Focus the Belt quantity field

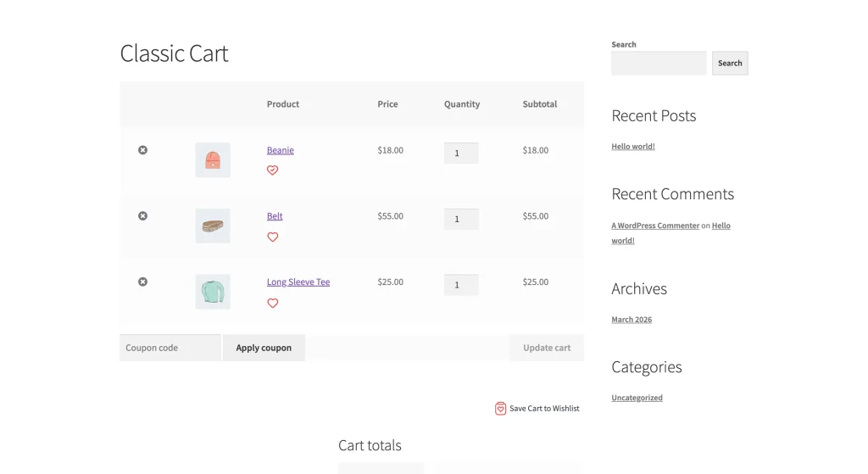coord(461,220)
